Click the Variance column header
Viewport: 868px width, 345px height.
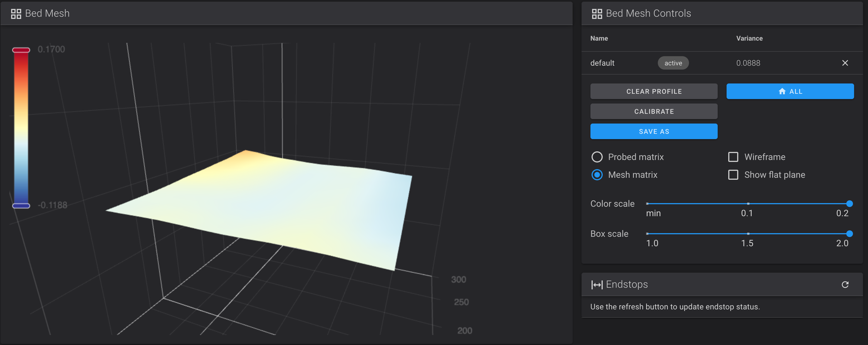[x=749, y=38]
